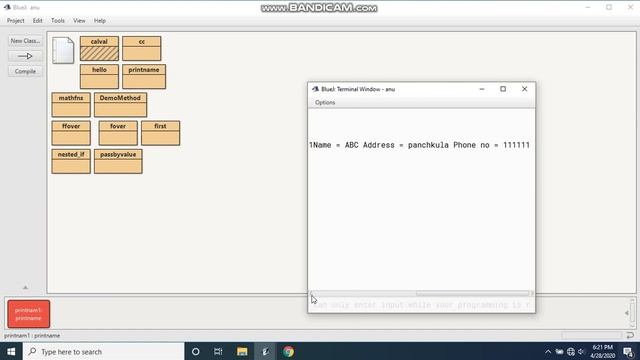Open the terminal window Options menu
The height and width of the screenshot is (360, 640).
325,102
